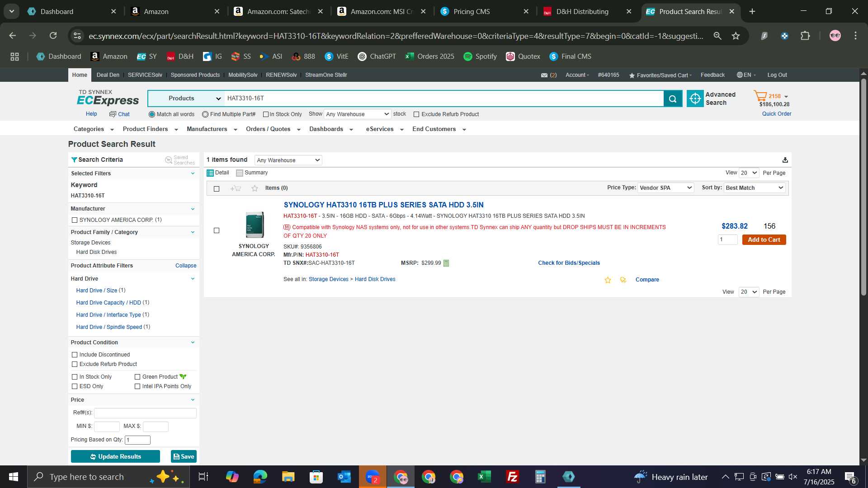868x488 pixels.
Task: Open Outlook from the taskbar
Action: 344,477
